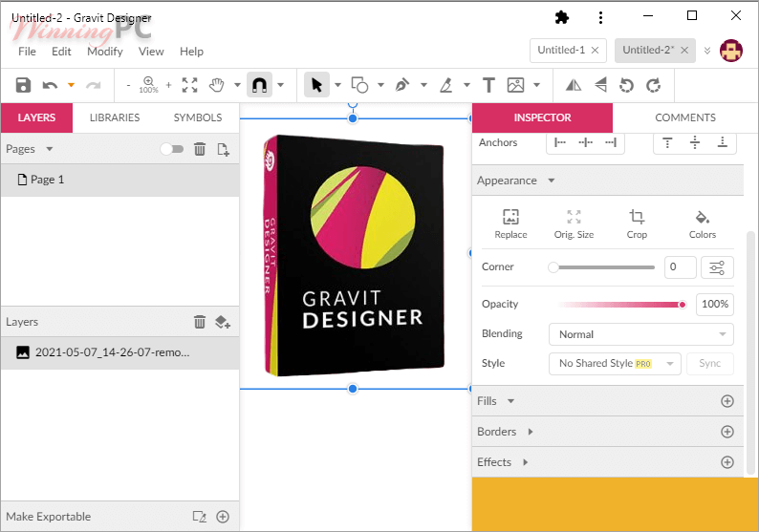Click the Crop button
The width and height of the screenshot is (759, 532).
click(637, 223)
